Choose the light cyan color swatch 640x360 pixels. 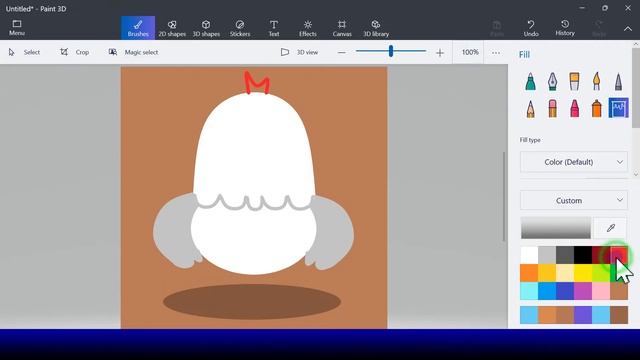pos(529,291)
